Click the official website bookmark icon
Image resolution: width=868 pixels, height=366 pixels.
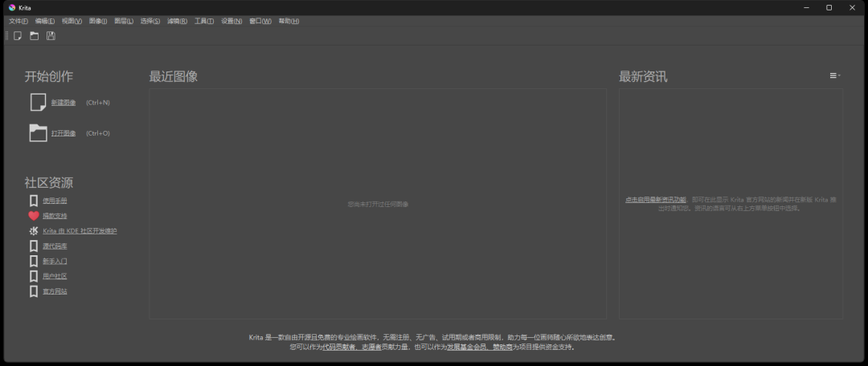pos(34,291)
